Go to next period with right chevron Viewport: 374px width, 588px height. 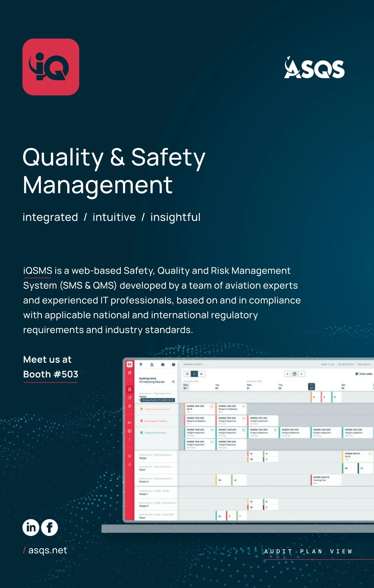pos(302,374)
